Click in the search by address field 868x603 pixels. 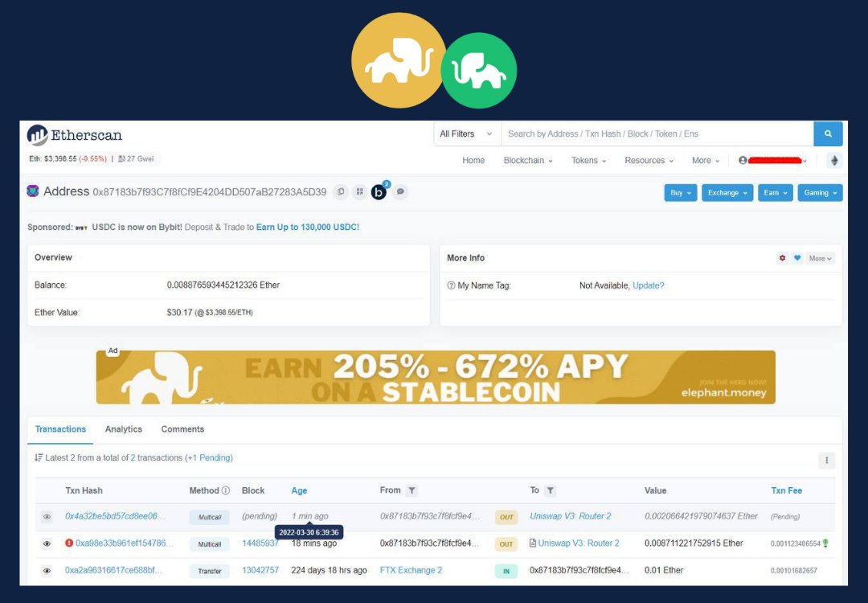coord(657,134)
